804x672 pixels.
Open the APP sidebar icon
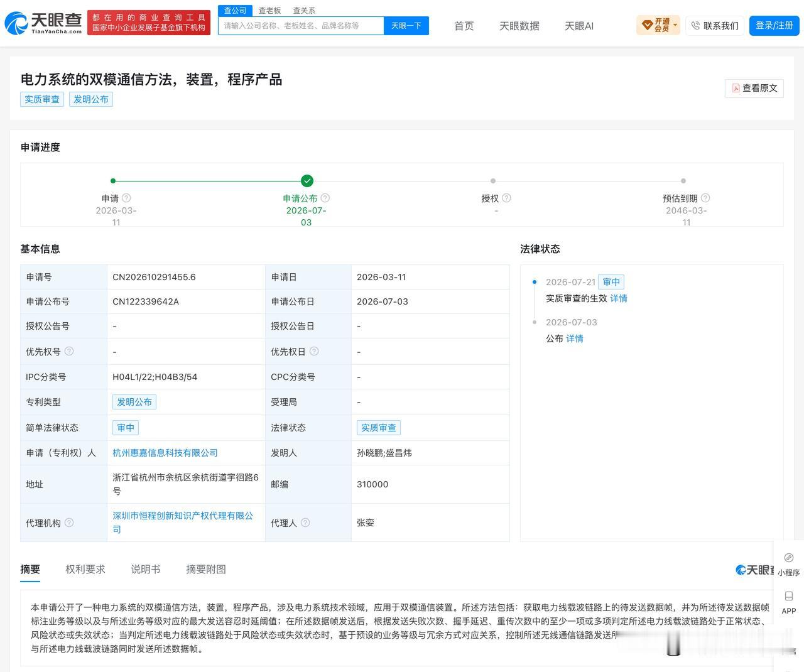(789, 602)
